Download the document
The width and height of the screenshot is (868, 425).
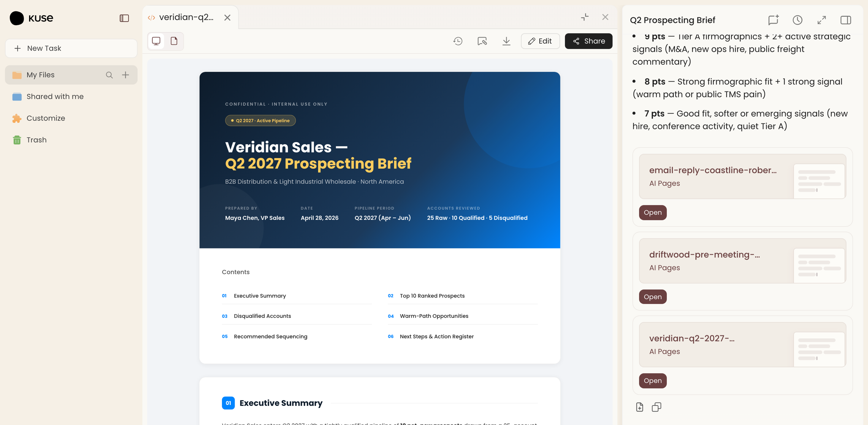click(506, 41)
